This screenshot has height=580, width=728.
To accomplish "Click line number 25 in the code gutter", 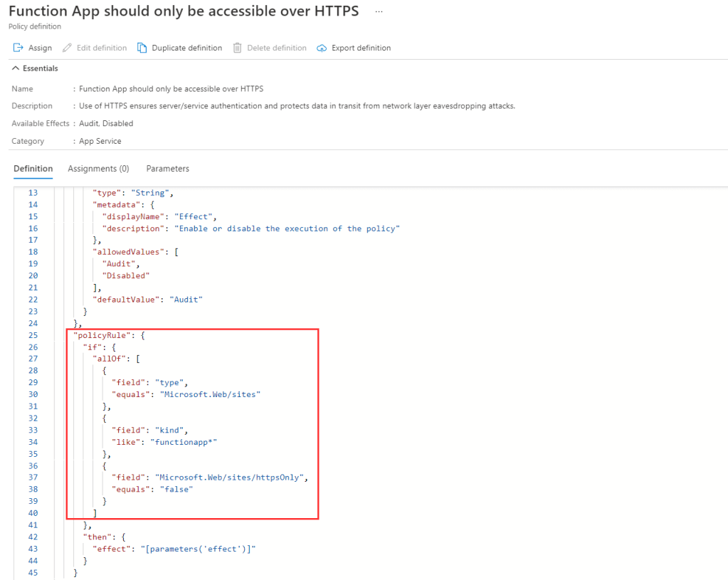I will click(x=33, y=335).
